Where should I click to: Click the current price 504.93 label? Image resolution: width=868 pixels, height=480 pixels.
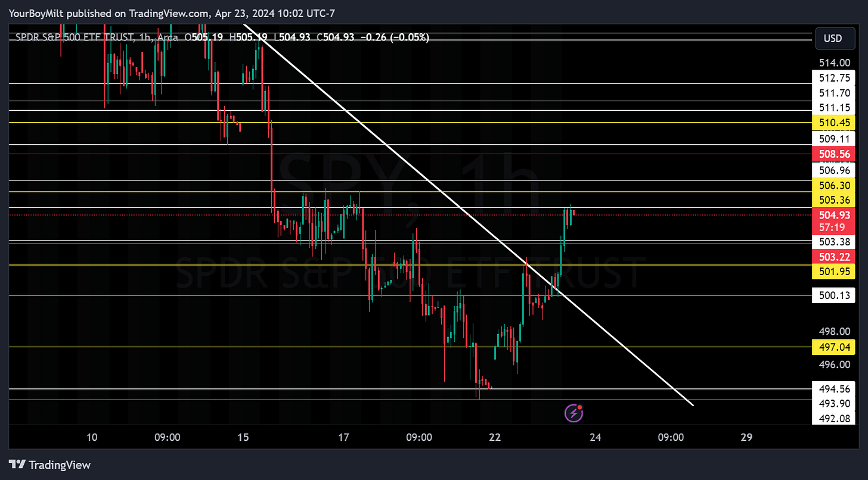[x=833, y=214]
